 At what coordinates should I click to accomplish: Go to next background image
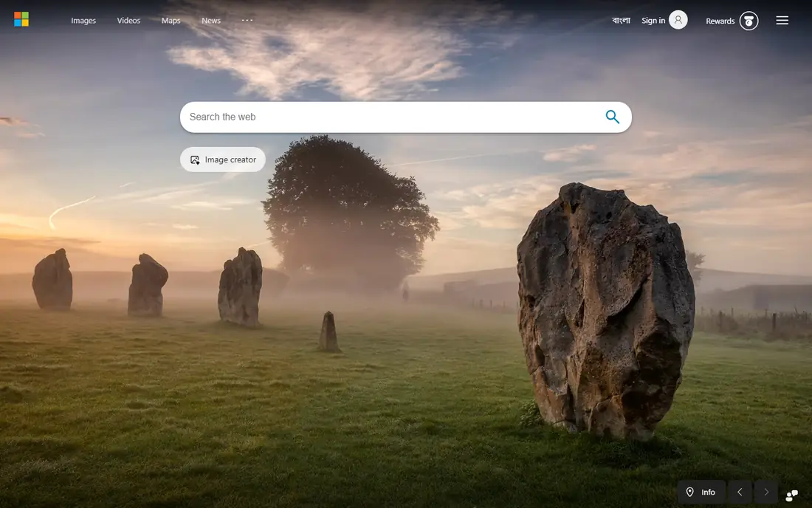tap(766, 492)
